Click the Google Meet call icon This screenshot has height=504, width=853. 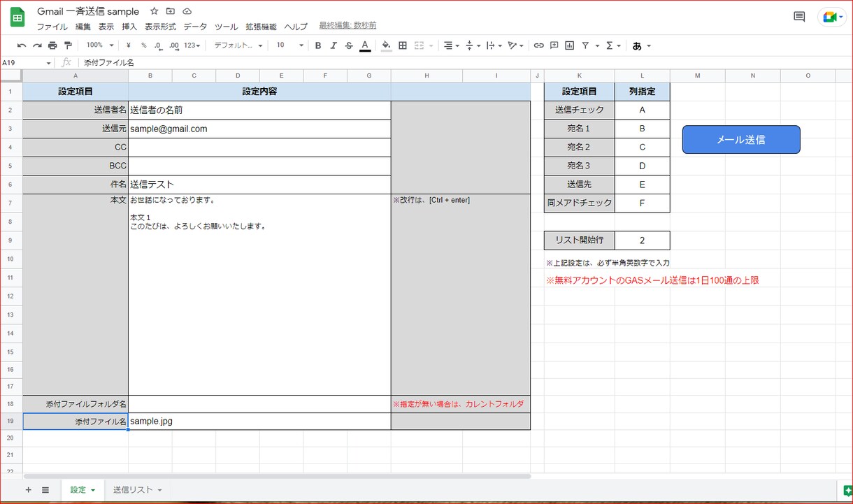tap(831, 17)
